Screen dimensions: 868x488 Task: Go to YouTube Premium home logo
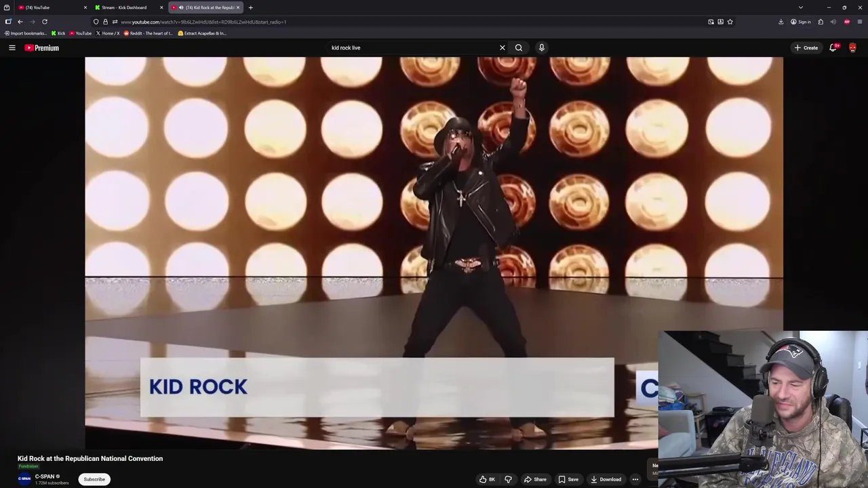pos(41,47)
